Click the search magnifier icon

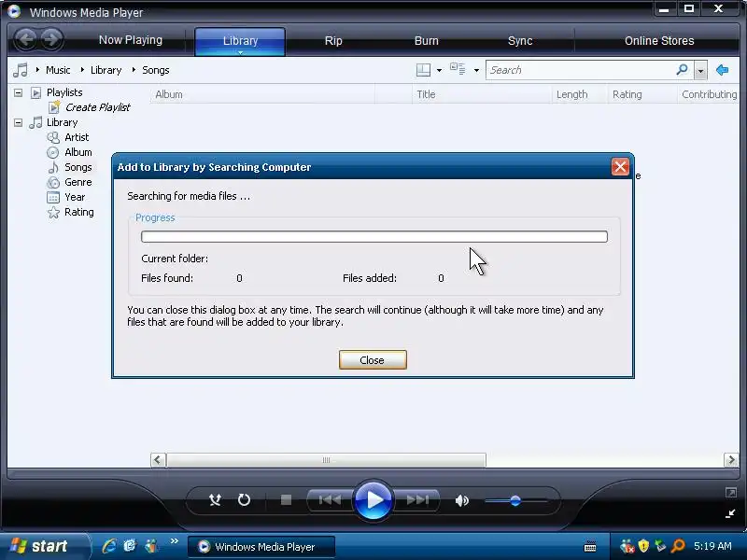coord(683,70)
